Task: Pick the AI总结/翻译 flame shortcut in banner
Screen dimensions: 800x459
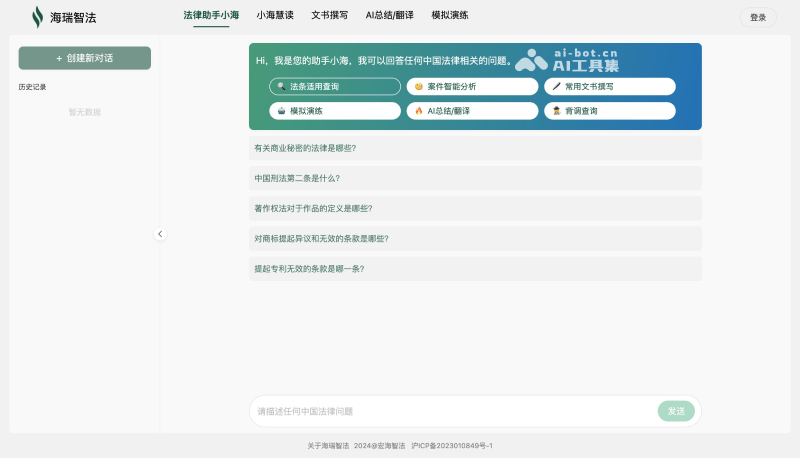Action: point(472,111)
